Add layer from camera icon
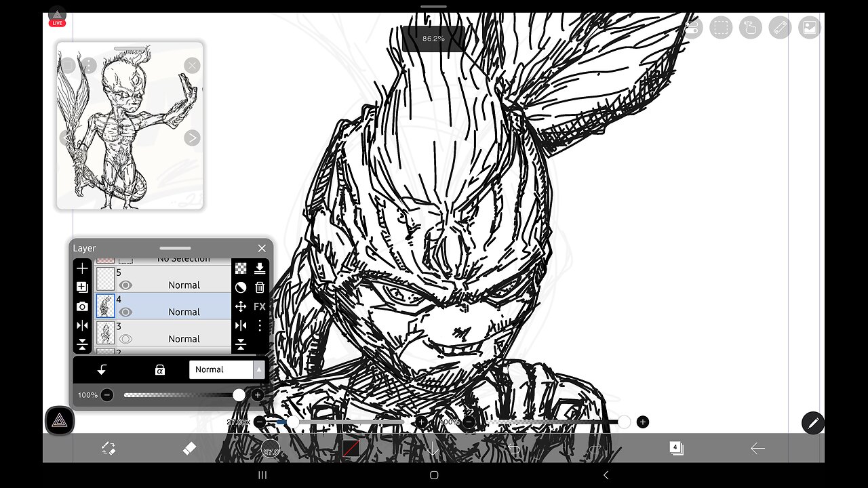Screen dimensions: 868x488 click(82, 306)
